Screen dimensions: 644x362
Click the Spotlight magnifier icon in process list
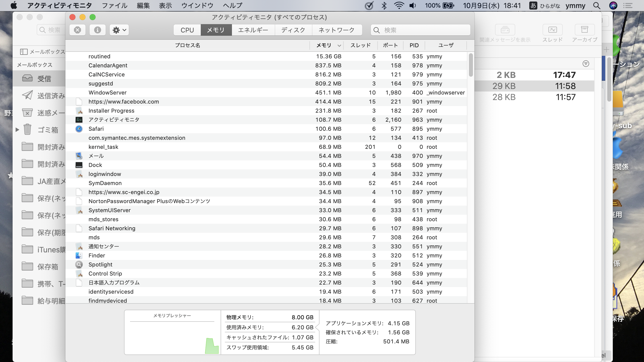[x=79, y=265]
